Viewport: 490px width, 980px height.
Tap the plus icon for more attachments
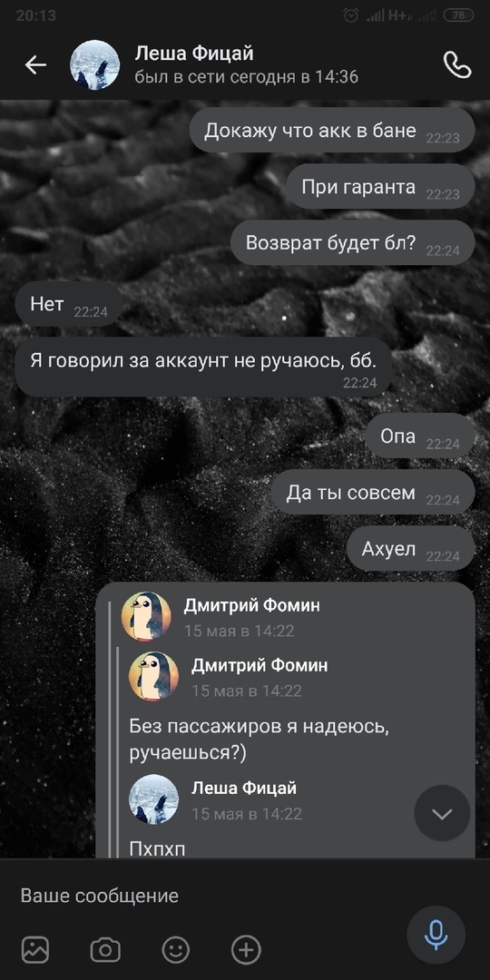pos(246,950)
